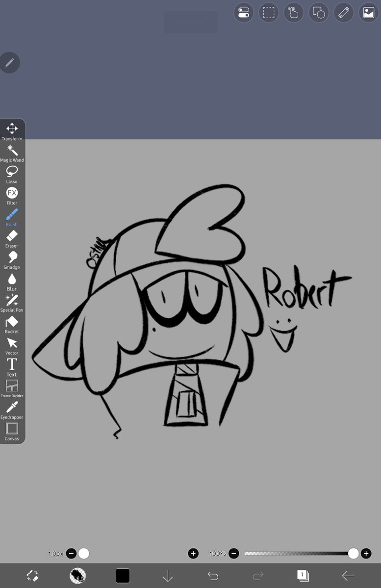Select the Eyedropper tool
This screenshot has height=588, width=381.
(x=12, y=410)
